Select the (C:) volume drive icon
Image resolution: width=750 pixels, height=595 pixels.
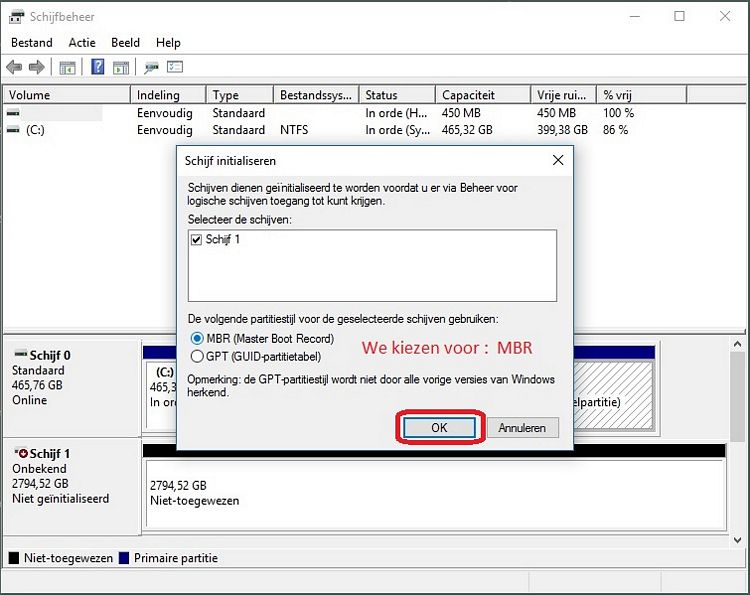(x=13, y=130)
